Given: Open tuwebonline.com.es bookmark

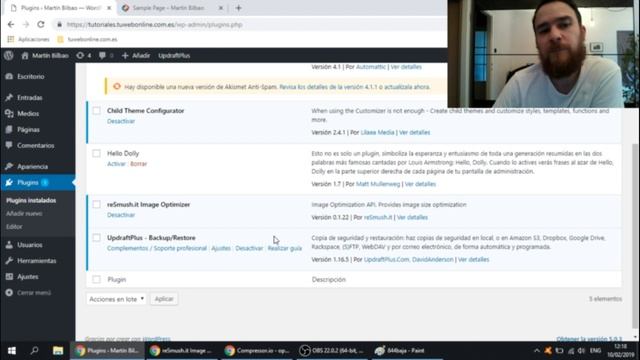Looking at the screenshot, I should (87, 40).
